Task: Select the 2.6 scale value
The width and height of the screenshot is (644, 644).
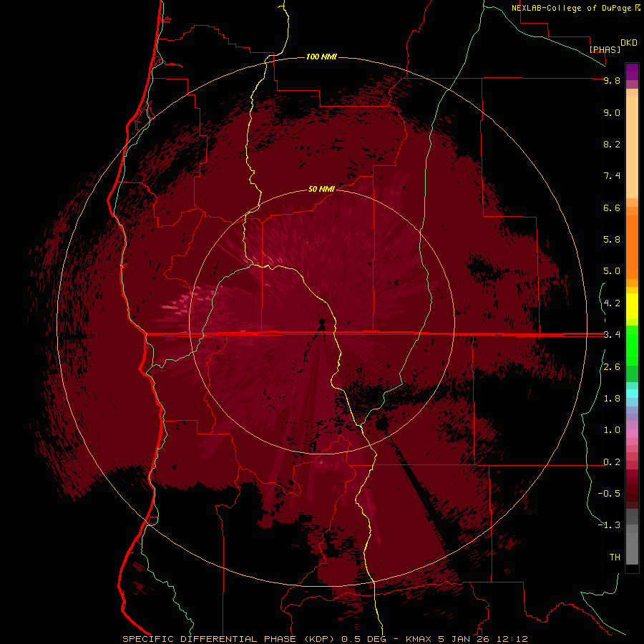Action: pyautogui.click(x=612, y=367)
